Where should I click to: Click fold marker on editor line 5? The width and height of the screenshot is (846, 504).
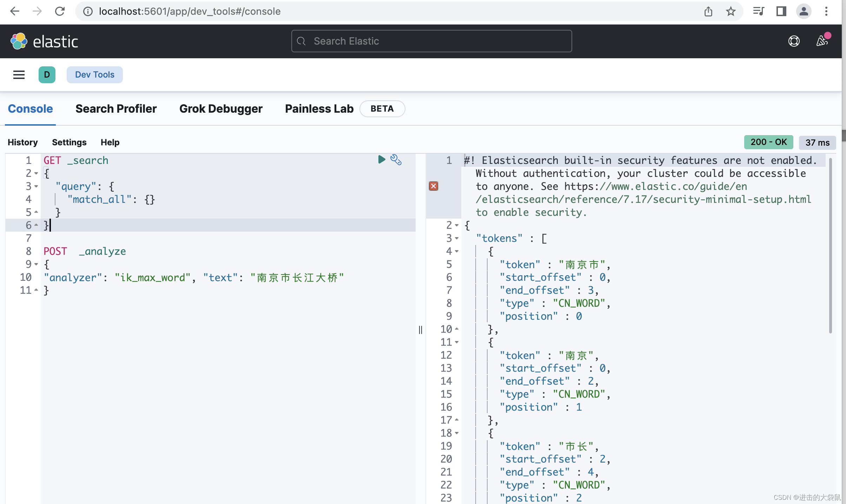(x=36, y=212)
